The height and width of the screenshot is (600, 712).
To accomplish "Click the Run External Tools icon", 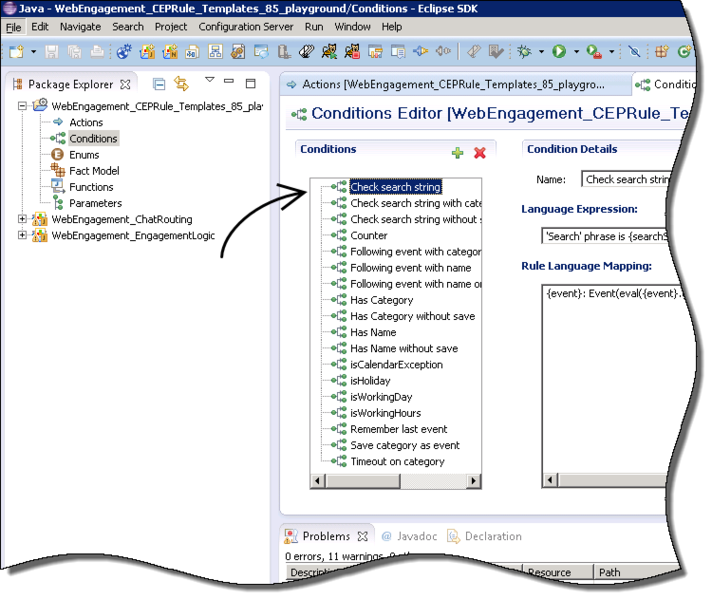I will click(x=594, y=52).
